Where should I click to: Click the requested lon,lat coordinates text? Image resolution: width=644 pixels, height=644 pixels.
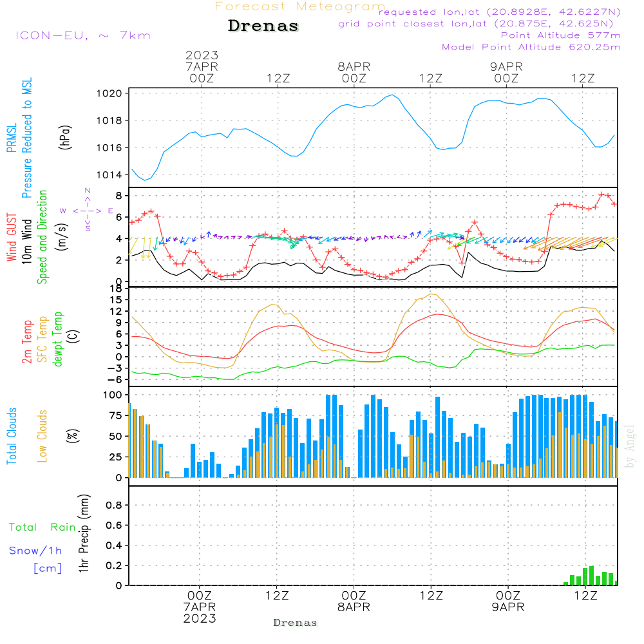[499, 12]
